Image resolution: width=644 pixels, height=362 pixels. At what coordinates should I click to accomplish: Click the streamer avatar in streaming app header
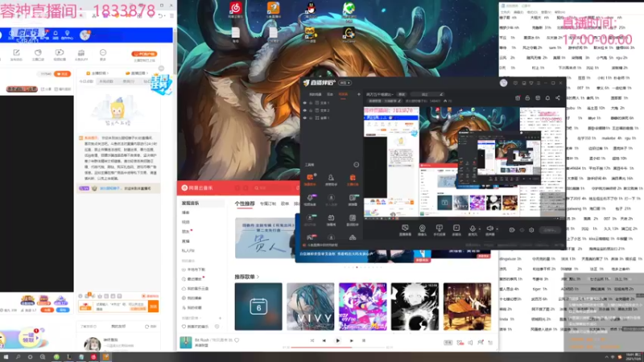point(504,83)
